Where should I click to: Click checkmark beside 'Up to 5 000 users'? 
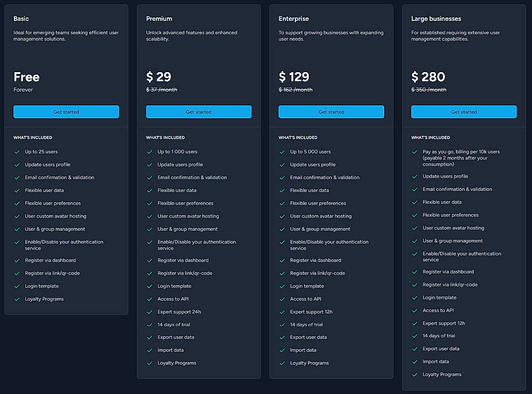pyautogui.click(x=282, y=152)
